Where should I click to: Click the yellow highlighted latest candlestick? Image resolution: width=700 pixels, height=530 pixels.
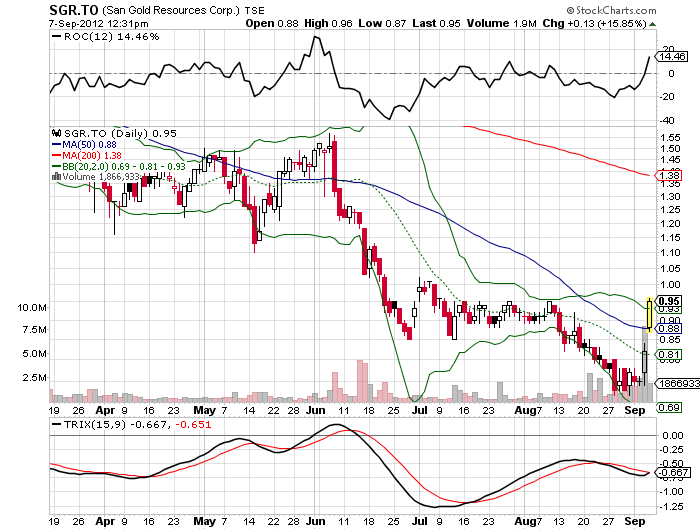click(649, 315)
